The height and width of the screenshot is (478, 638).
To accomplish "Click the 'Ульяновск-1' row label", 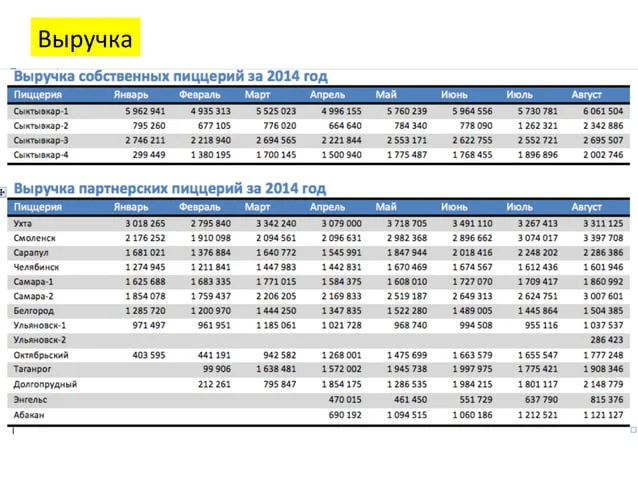I will 39,325.
